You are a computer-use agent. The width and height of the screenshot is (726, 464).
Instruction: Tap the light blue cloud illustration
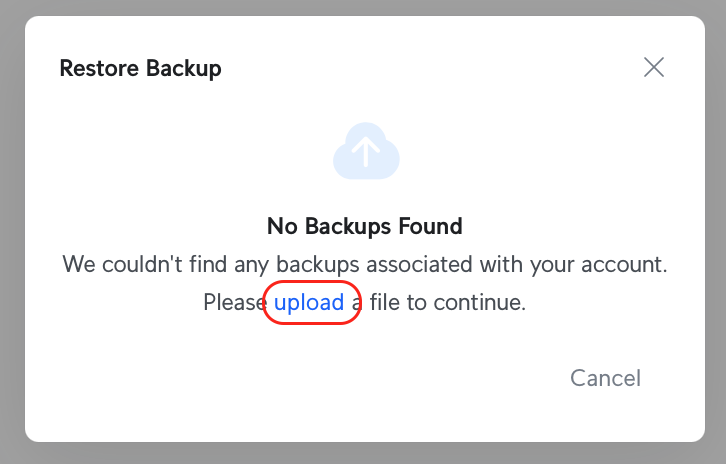point(366,151)
